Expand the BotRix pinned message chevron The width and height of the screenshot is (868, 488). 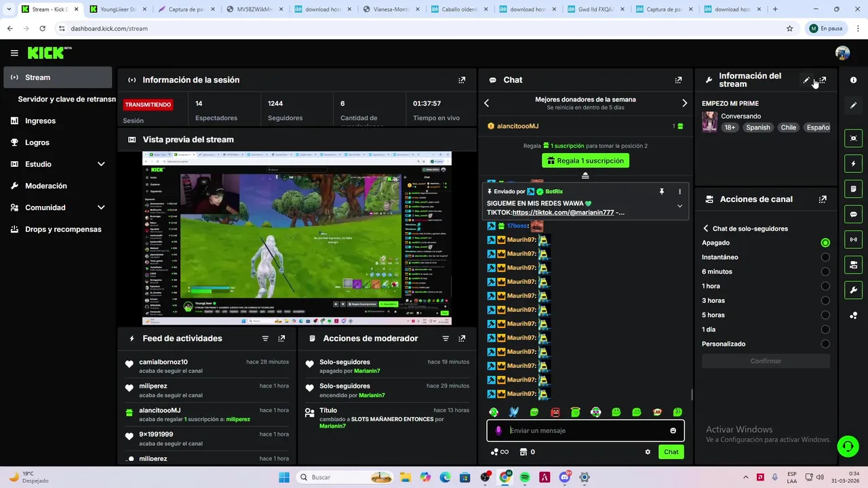pos(679,206)
